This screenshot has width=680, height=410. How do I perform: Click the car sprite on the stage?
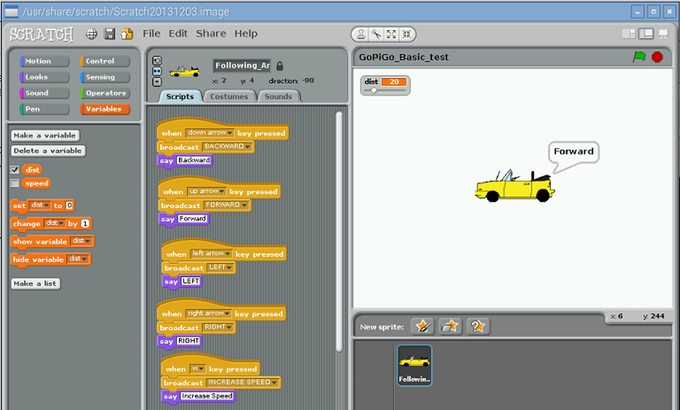point(514,187)
